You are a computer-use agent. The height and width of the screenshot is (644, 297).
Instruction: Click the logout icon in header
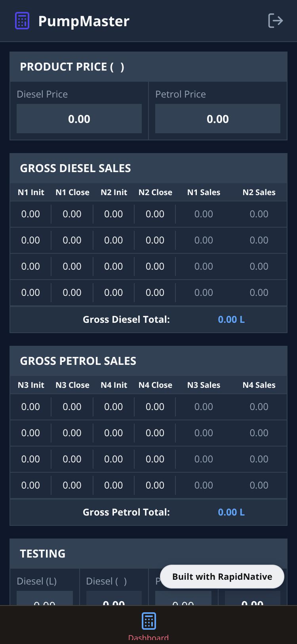(x=275, y=21)
